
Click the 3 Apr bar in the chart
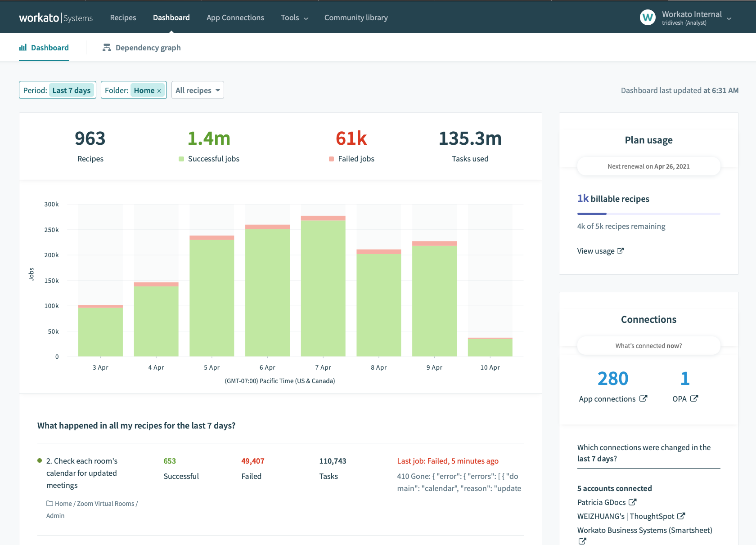[x=100, y=331]
